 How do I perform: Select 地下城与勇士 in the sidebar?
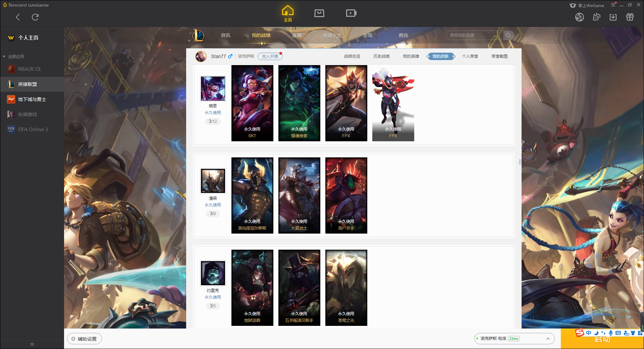[x=32, y=99]
